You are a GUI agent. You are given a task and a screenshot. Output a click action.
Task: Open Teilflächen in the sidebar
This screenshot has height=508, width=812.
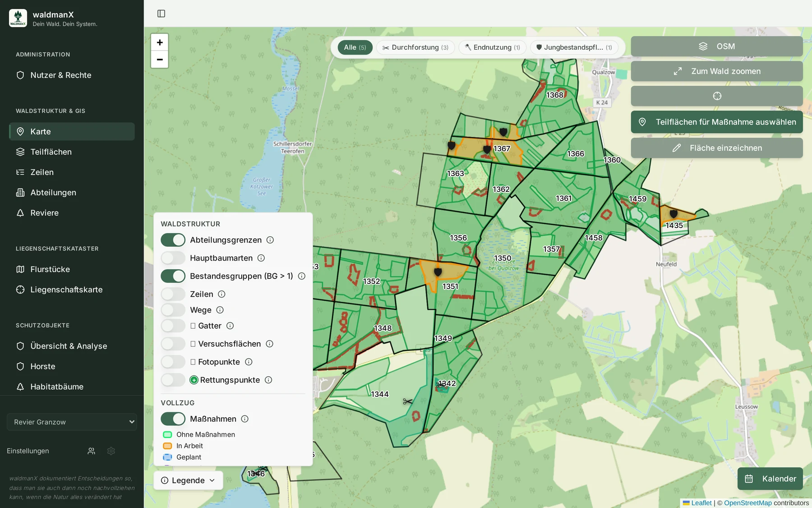[x=72, y=152]
